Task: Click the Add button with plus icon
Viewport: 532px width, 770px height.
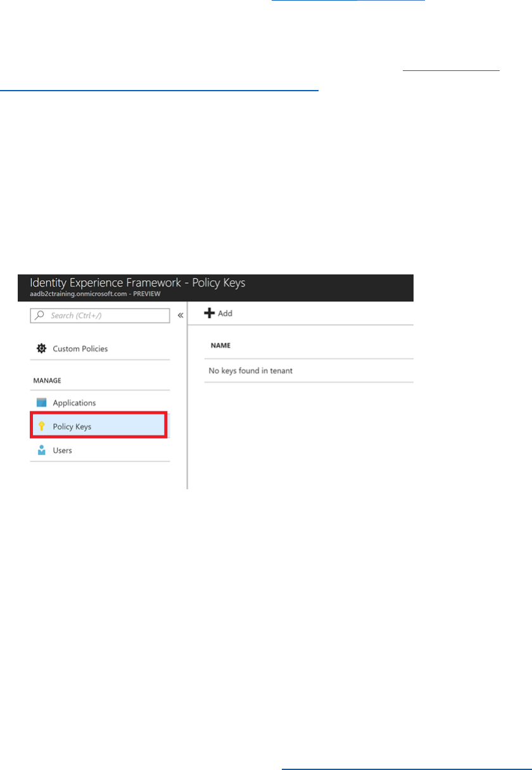Action: 218,313
